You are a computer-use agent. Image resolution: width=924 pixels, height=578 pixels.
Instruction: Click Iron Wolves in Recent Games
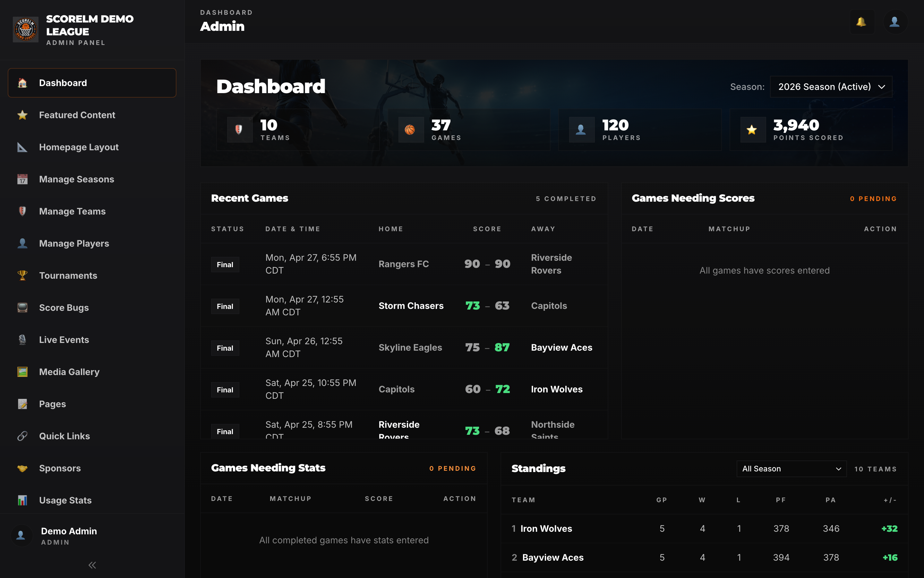[x=557, y=389]
